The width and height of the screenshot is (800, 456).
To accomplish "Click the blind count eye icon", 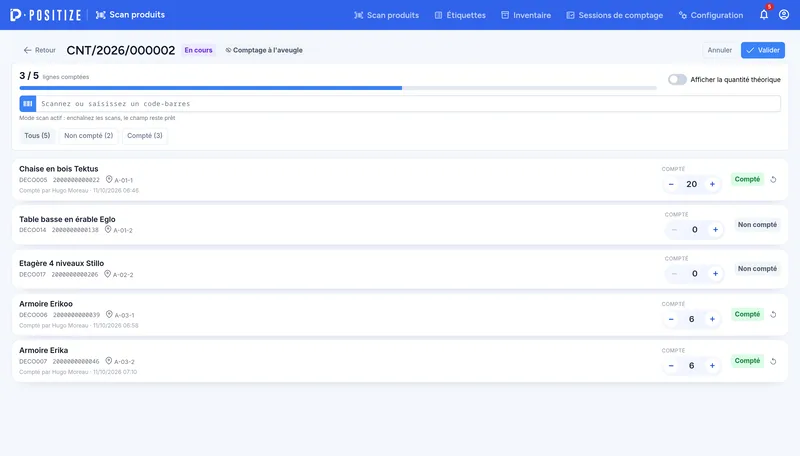I will pyautogui.click(x=228, y=50).
